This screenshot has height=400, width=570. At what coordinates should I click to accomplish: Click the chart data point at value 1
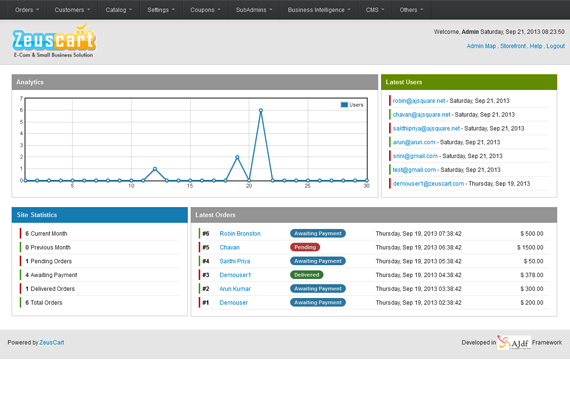155,169
